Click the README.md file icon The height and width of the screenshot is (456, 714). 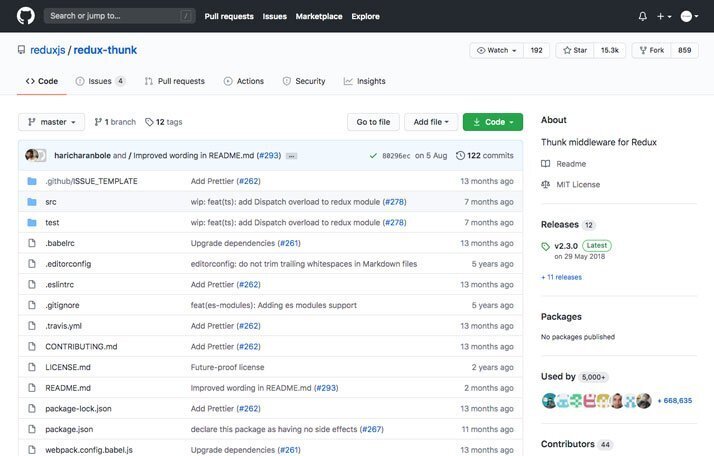pos(32,388)
